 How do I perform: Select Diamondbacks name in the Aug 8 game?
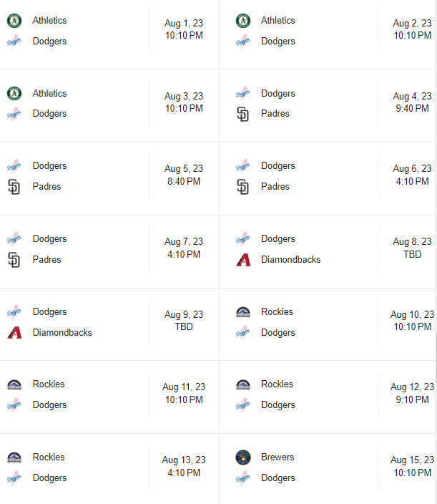[290, 260]
